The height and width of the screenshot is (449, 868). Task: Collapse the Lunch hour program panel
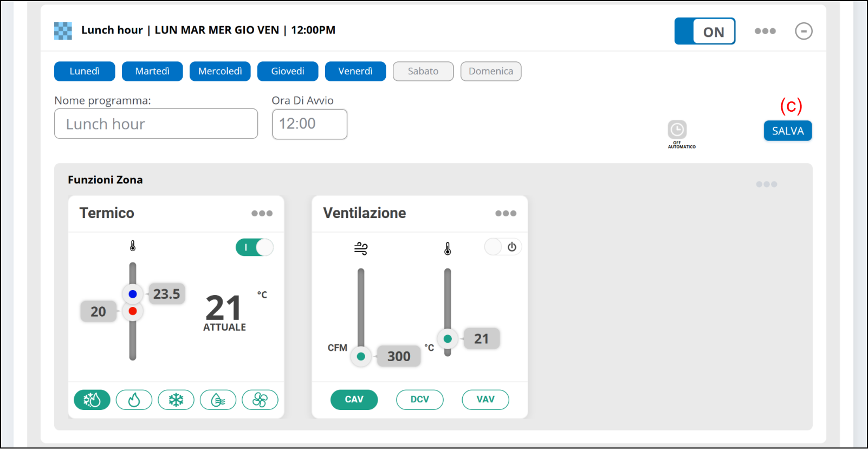coord(804,31)
